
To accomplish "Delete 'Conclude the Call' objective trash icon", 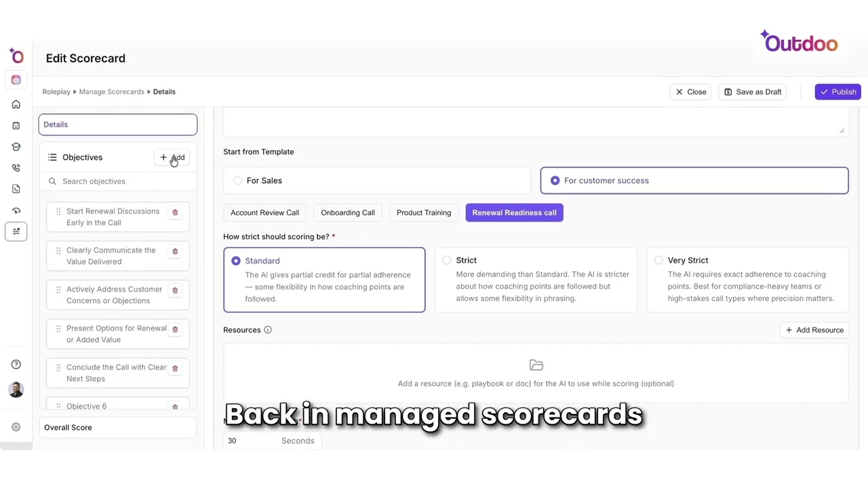I will click(175, 368).
